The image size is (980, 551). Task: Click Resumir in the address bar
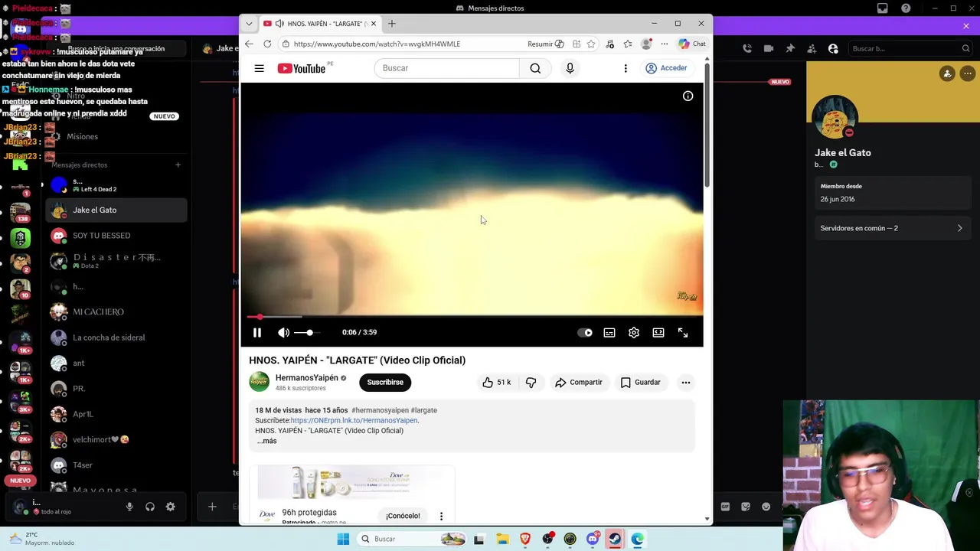coord(545,44)
